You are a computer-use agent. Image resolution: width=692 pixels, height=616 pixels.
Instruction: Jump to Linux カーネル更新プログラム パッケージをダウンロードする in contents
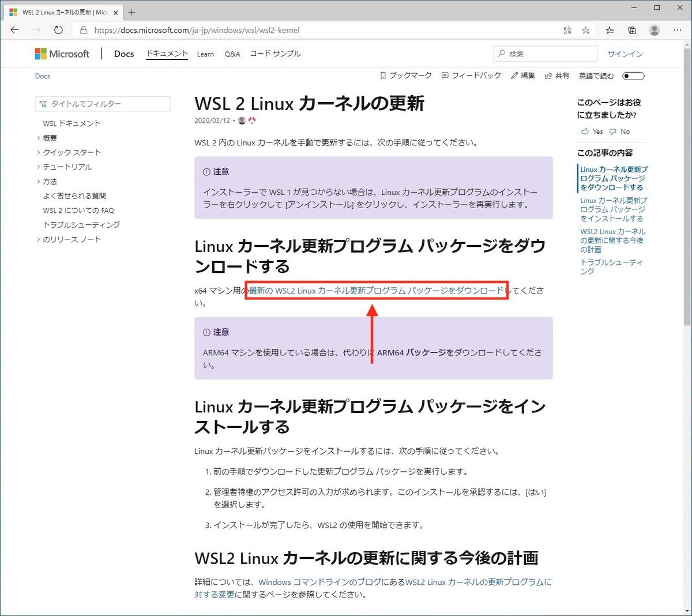pyautogui.click(x=614, y=178)
